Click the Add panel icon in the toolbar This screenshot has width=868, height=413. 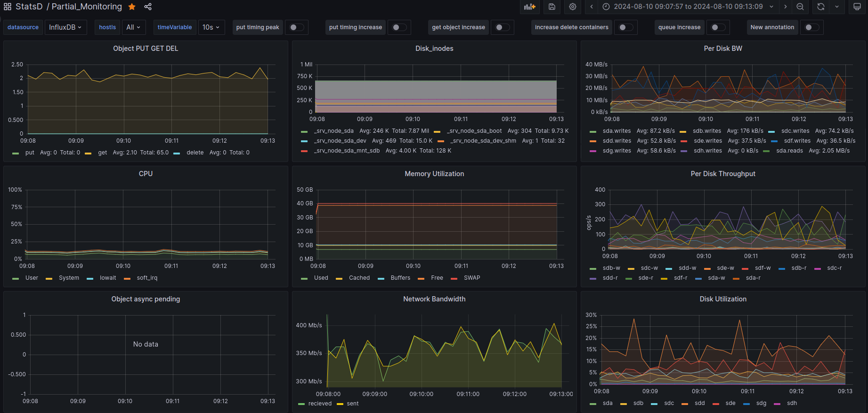(530, 7)
